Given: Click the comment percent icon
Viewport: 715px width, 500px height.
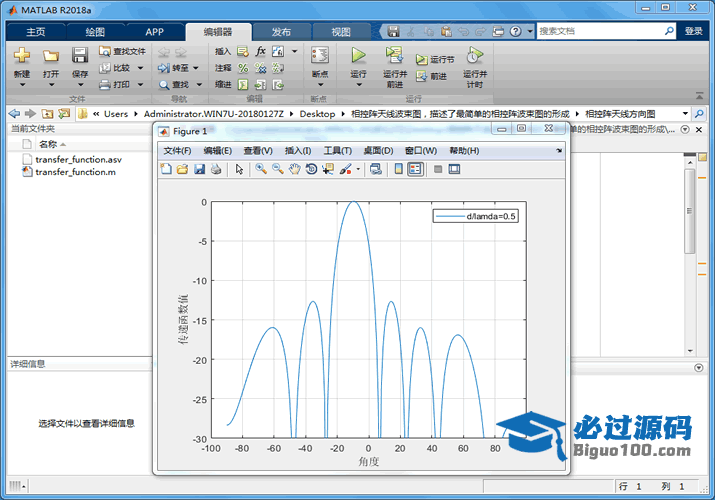Looking at the screenshot, I should coord(243,68).
